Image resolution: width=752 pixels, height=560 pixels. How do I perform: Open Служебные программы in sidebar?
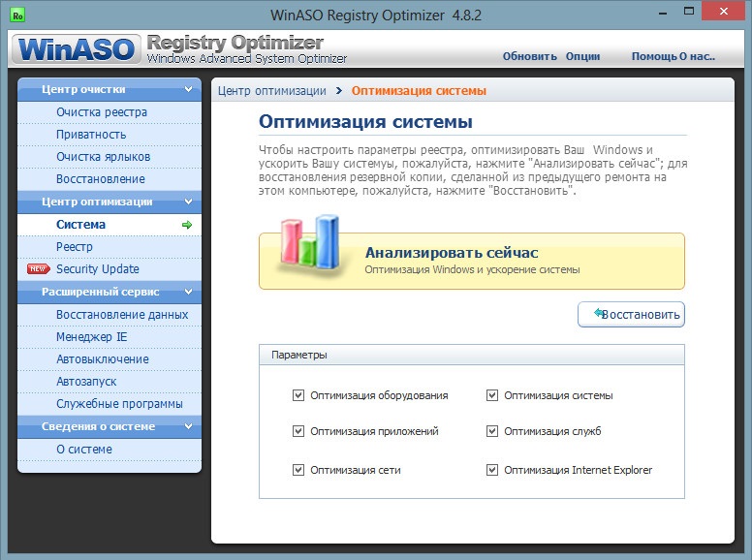click(x=110, y=404)
